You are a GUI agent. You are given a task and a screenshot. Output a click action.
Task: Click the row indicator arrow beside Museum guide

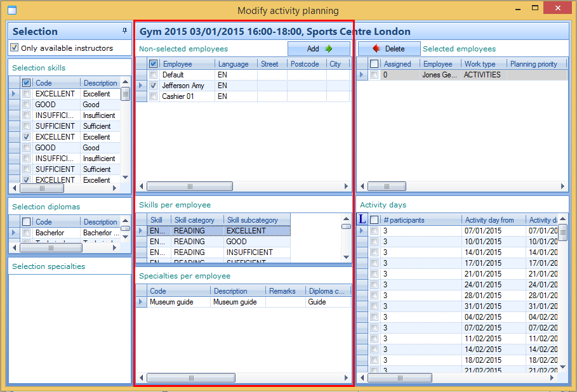point(141,302)
